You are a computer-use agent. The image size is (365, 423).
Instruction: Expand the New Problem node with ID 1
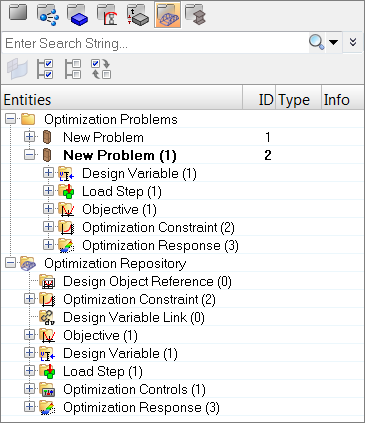coord(29,137)
